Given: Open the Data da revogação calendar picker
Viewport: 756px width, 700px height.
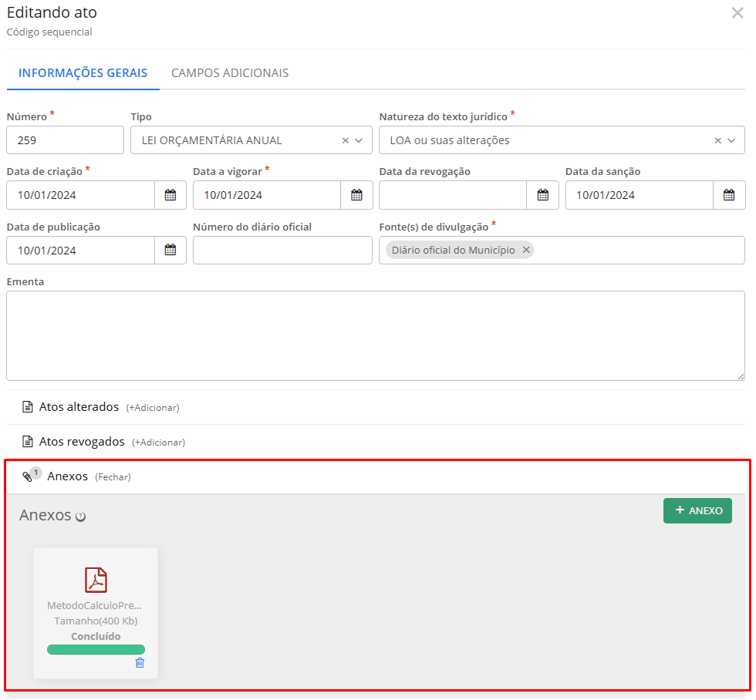Looking at the screenshot, I should (x=542, y=195).
